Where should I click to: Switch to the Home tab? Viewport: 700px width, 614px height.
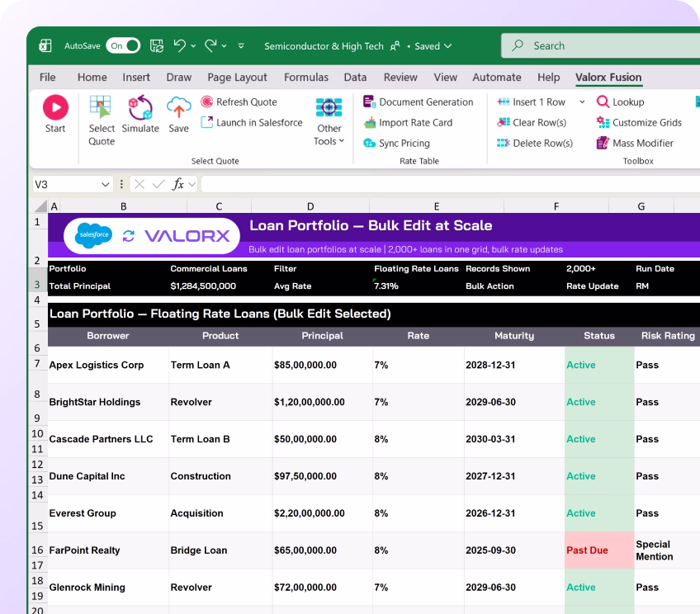(x=92, y=78)
